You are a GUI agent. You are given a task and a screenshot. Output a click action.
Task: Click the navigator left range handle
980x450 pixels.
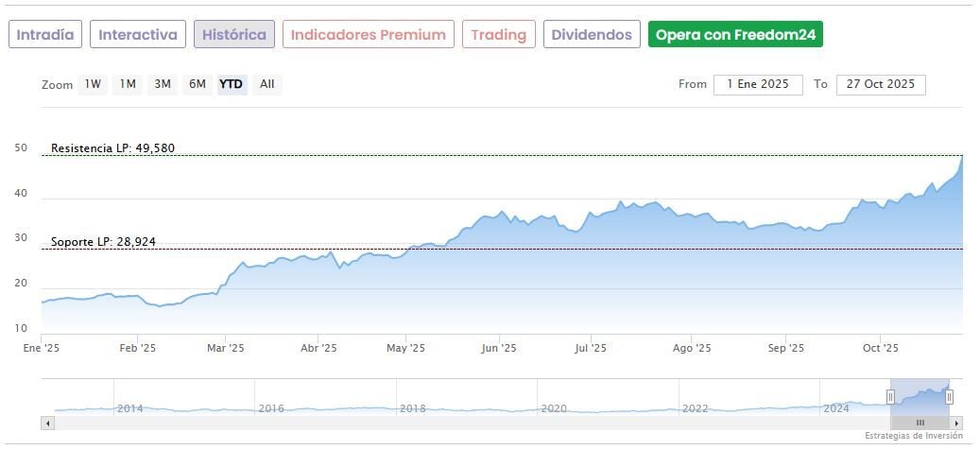click(890, 397)
